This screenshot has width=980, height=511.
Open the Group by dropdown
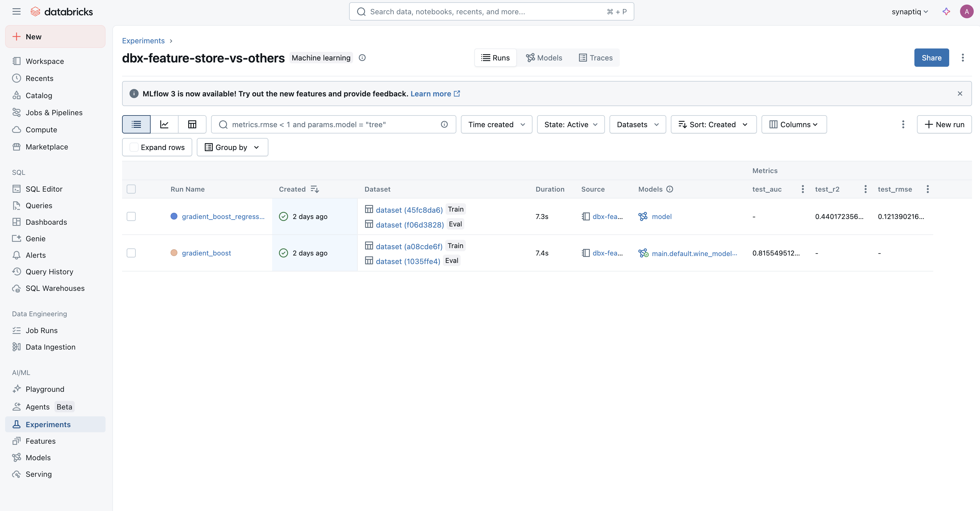point(232,147)
